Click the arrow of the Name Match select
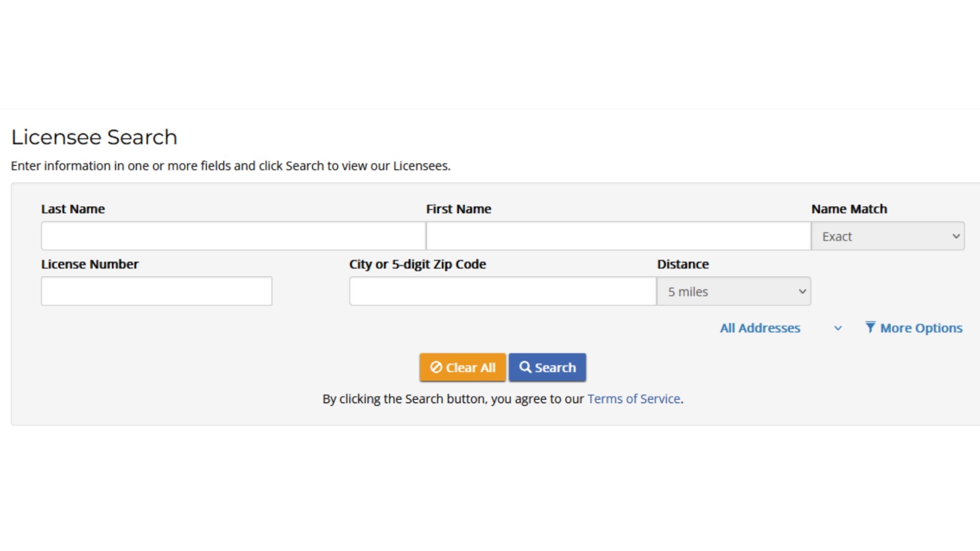Viewport: 980px width, 551px height. point(955,236)
